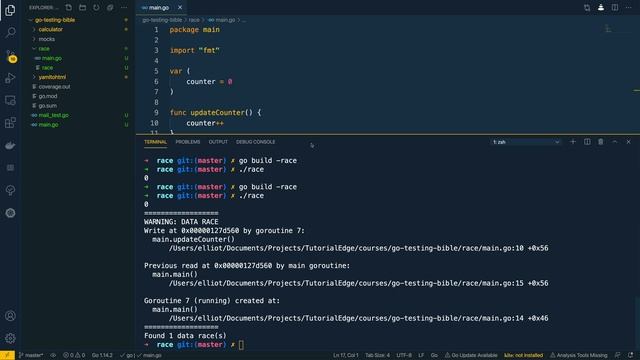Viewport: 640px width, 360px height.
Task: Click Analysis Tools Missing warning
Action: coord(578,355)
